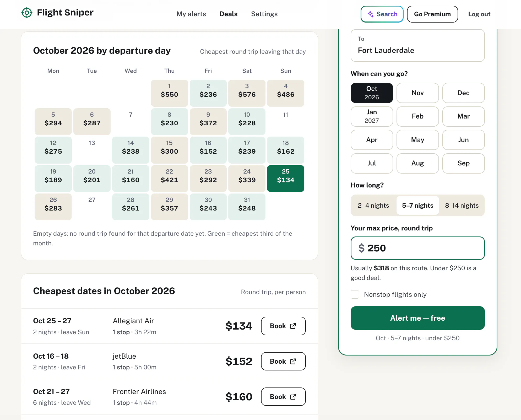Choose the May month chip
Screen dimensions: 521x420
pos(417,140)
